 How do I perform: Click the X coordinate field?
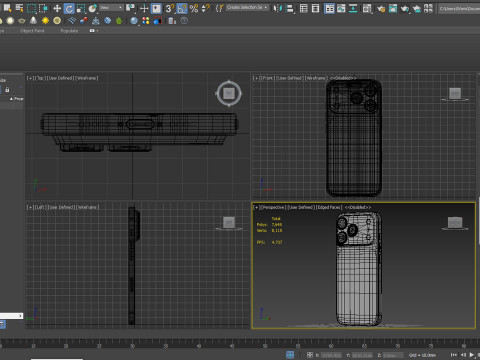[x=331, y=355]
